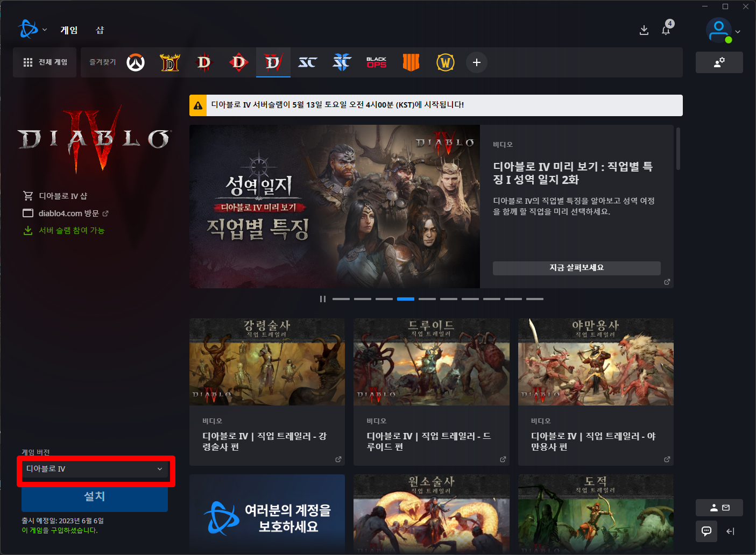Open the friends and messages button
The width and height of the screenshot is (756, 555).
point(719,508)
